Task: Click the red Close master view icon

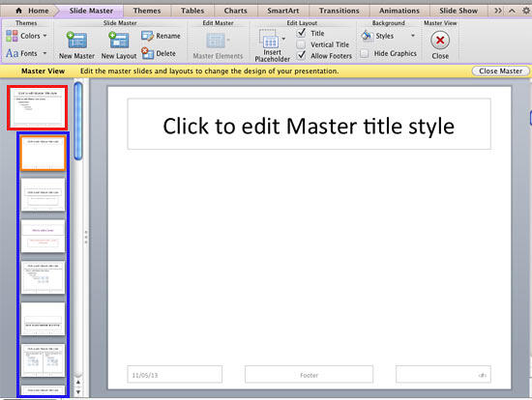Action: pyautogui.click(x=440, y=41)
